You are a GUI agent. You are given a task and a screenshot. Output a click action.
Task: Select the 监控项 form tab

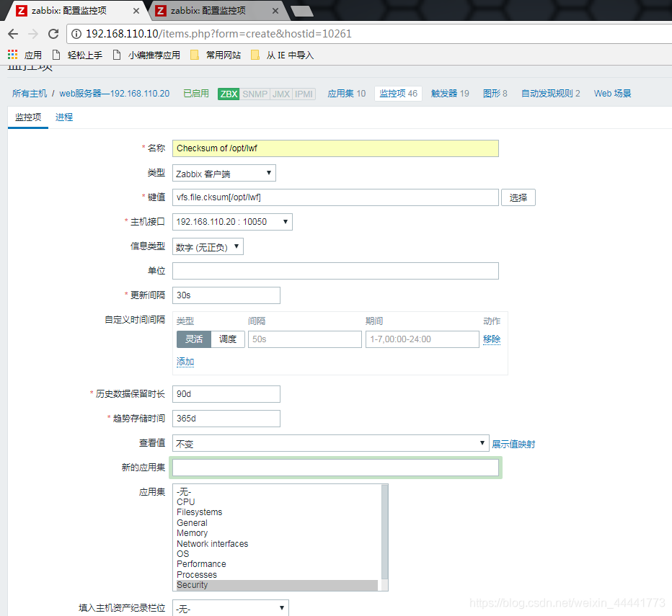(28, 117)
